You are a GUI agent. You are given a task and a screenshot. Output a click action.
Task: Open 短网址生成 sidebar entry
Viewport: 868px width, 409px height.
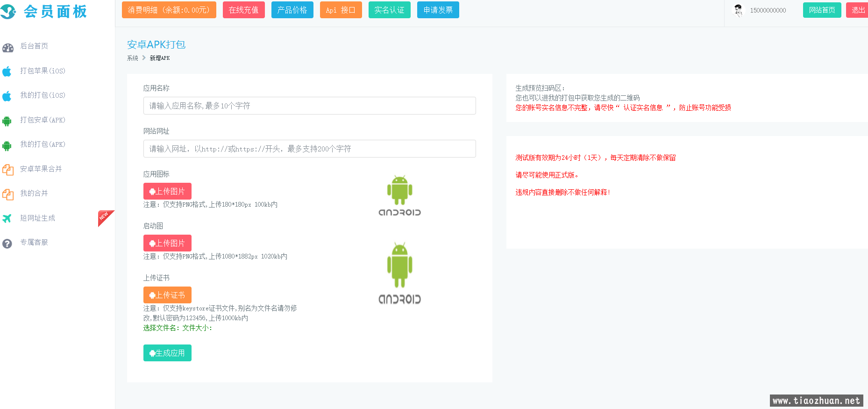tap(37, 218)
